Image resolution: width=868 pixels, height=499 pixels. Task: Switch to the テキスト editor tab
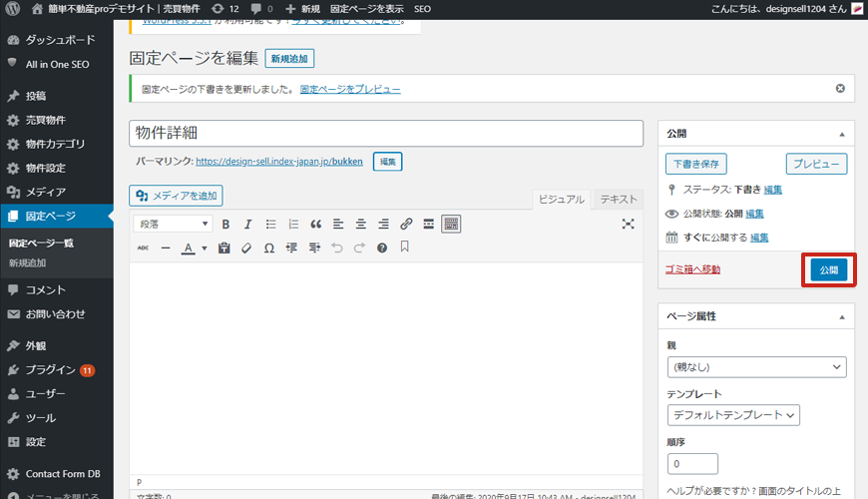(x=619, y=200)
